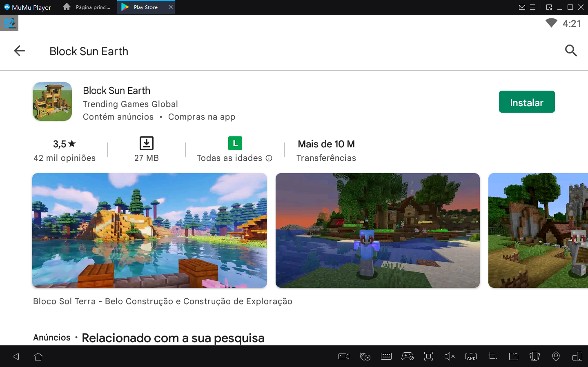Click the 4:21 clock text
The width and height of the screenshot is (588, 367).
572,23
